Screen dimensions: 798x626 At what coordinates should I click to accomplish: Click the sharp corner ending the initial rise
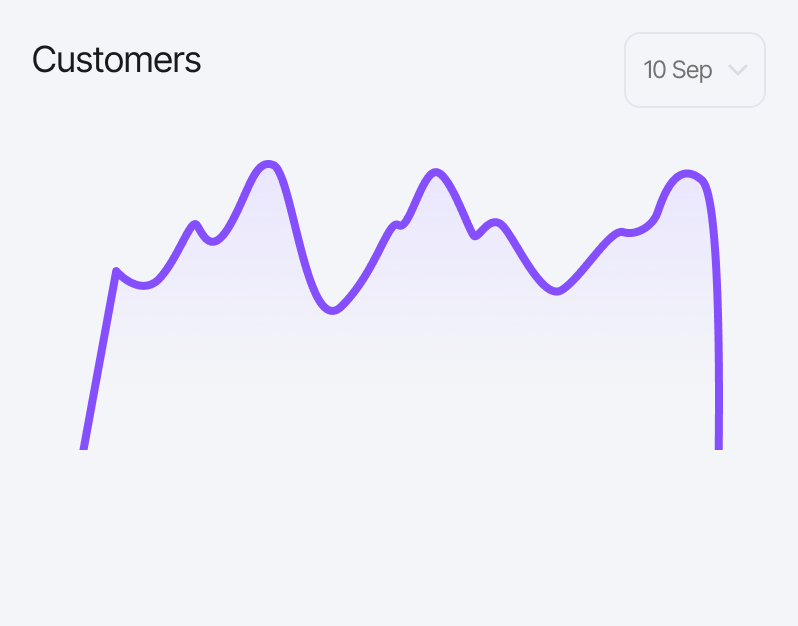117,271
